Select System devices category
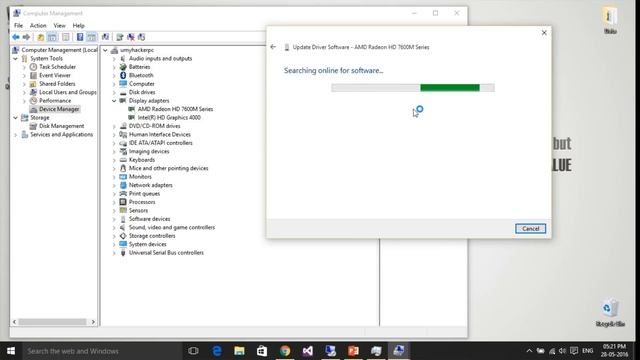The height and width of the screenshot is (360, 640). click(x=148, y=244)
